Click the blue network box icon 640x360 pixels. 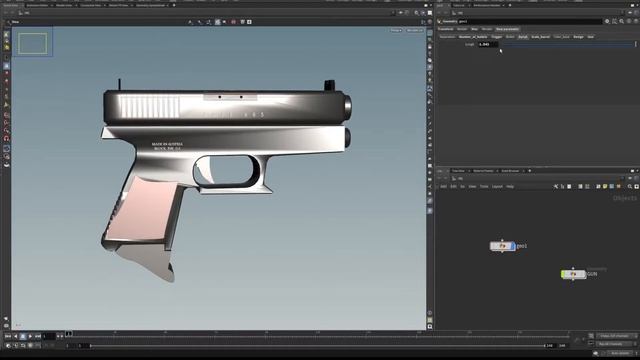pos(611,187)
